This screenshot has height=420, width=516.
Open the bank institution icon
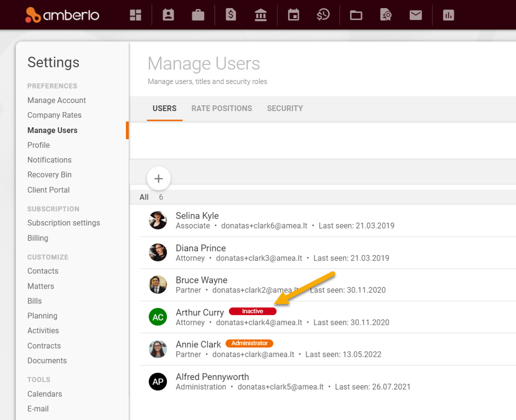click(260, 14)
